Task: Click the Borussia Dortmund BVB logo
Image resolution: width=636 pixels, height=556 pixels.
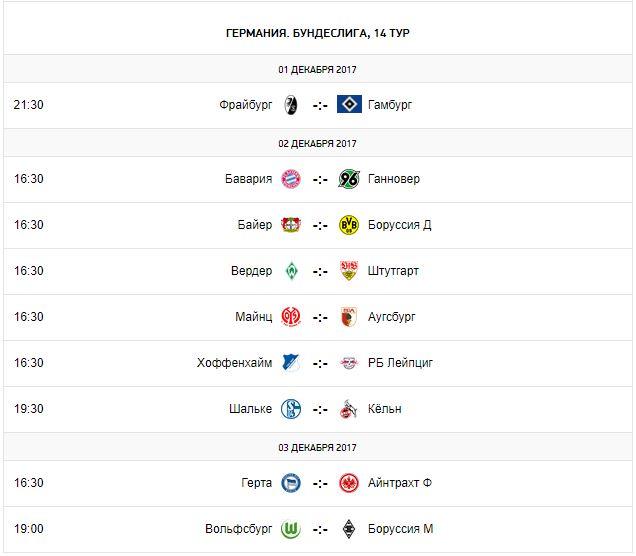Action: pyautogui.click(x=349, y=225)
